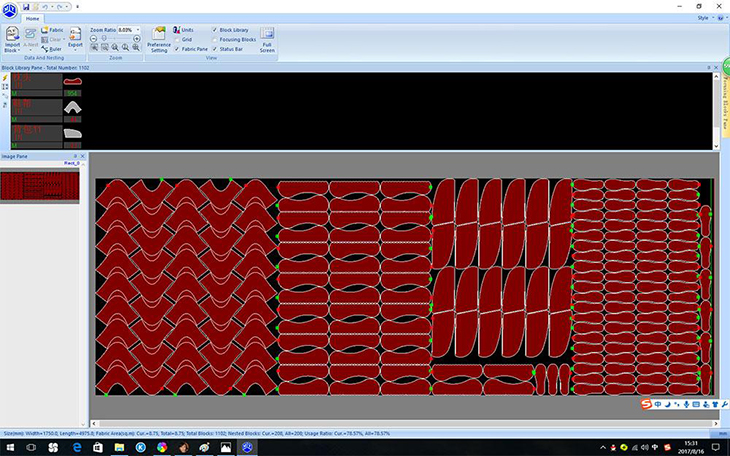Open the Units setting

point(183,30)
